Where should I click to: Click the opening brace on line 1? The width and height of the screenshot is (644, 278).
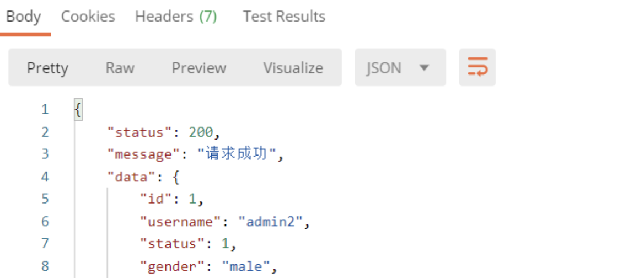click(x=78, y=110)
